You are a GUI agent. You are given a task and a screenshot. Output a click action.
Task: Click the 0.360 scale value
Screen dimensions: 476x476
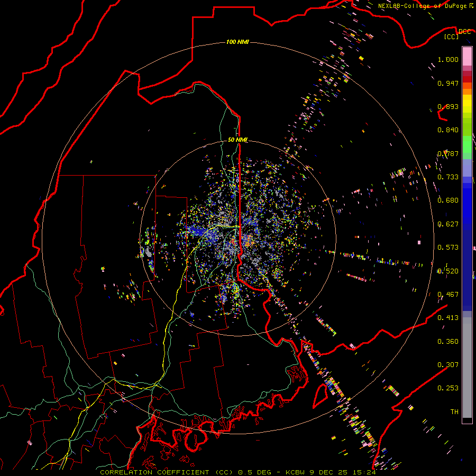coord(448,342)
